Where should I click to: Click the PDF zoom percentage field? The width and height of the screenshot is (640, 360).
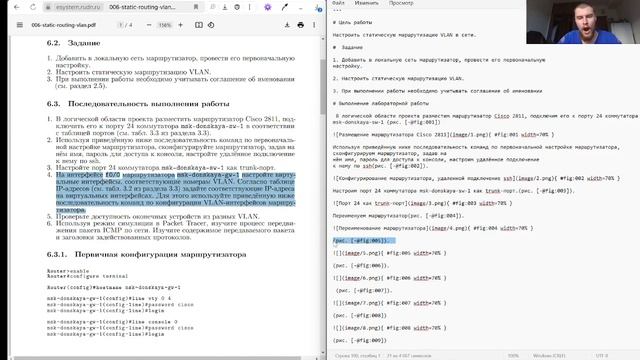pos(165,25)
